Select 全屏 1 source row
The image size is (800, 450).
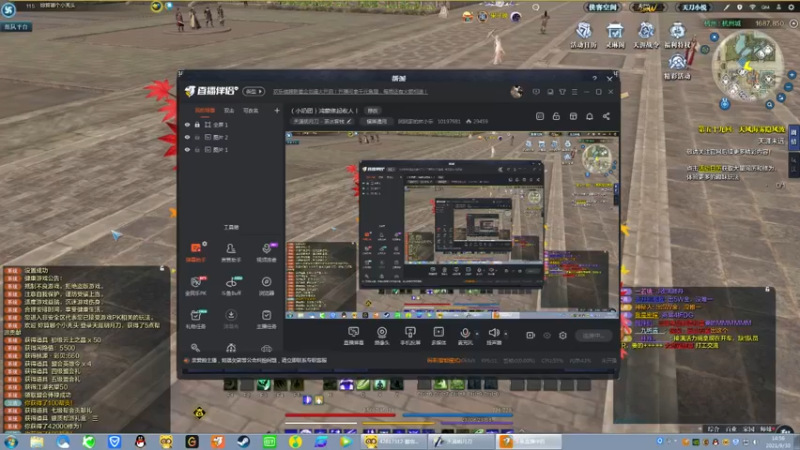(x=231, y=124)
